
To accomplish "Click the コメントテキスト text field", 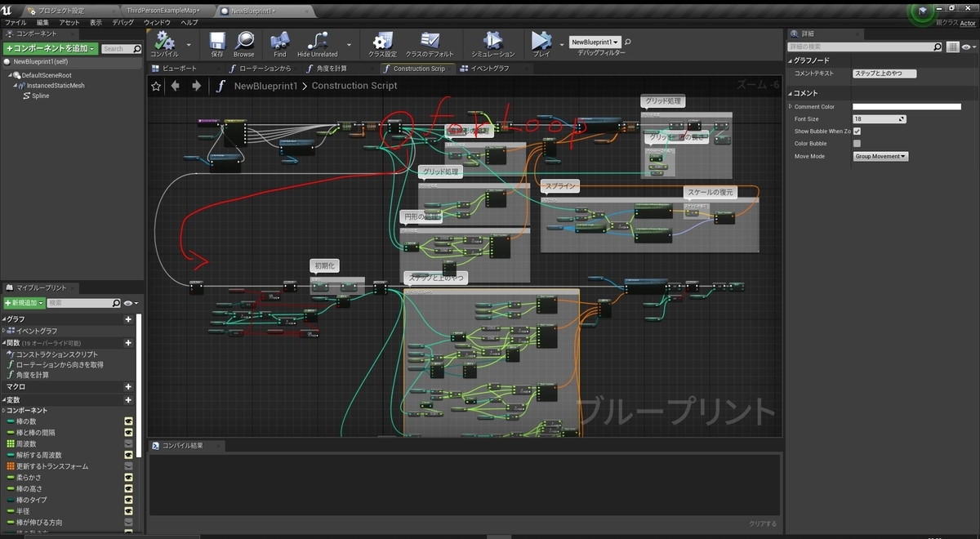I will pyautogui.click(x=884, y=73).
